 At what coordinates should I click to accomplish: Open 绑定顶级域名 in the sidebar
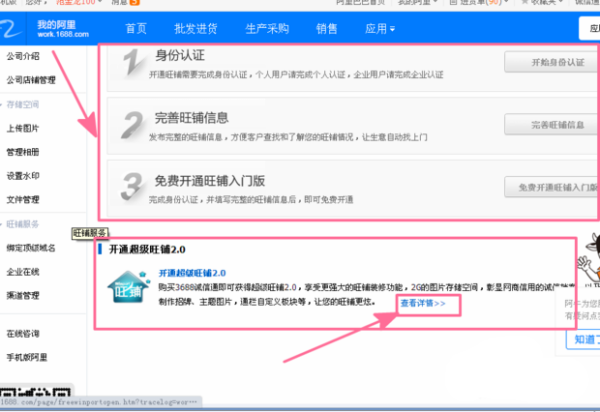(31, 248)
